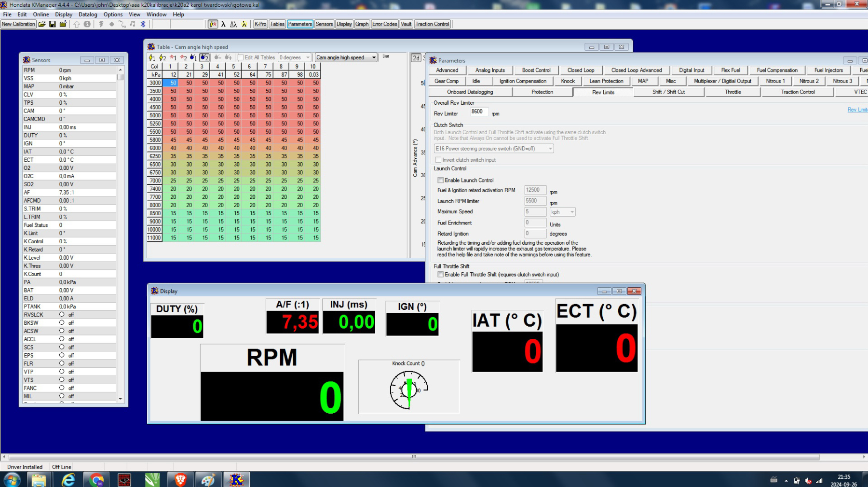The image size is (868, 487).
Task: Click the Bluetooth icon in the toolbar
Action: click(x=143, y=24)
